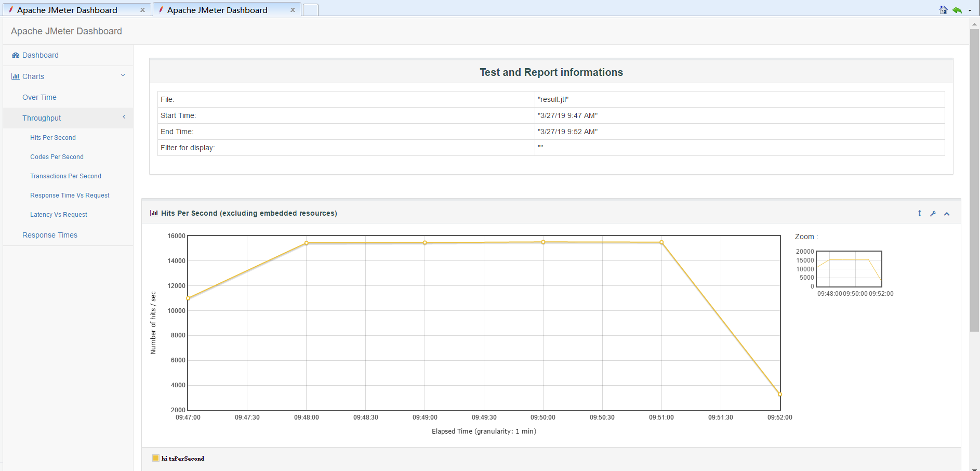Click data point at 09:50:00 on chart

click(544, 242)
